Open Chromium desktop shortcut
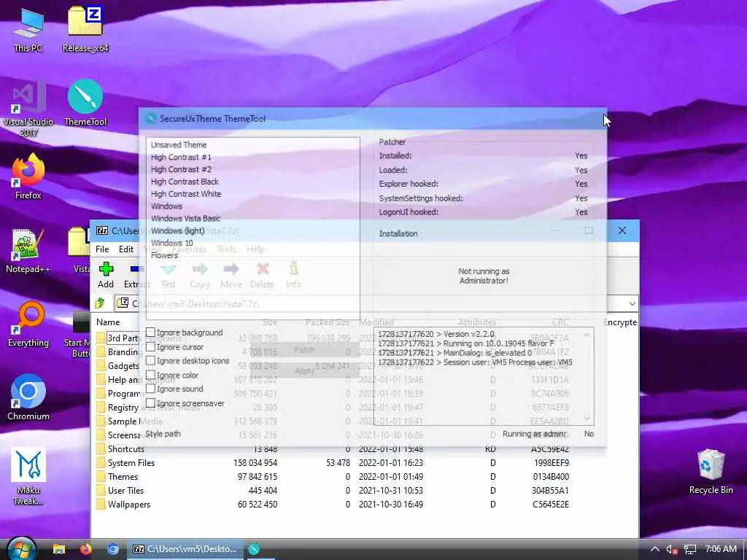Screen dimensions: 747x560 28,397
